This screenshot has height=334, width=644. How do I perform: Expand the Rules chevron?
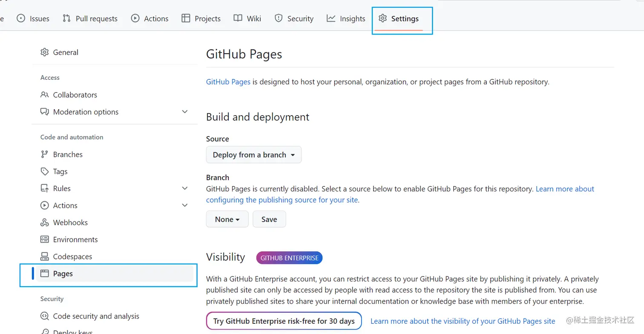[x=185, y=189]
